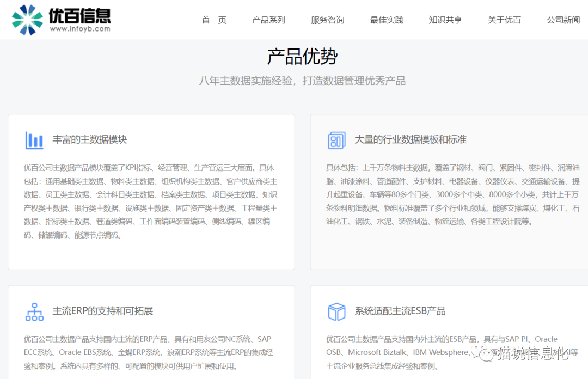Go to 最佳实践 page
The height and width of the screenshot is (379, 588).
tap(387, 20)
